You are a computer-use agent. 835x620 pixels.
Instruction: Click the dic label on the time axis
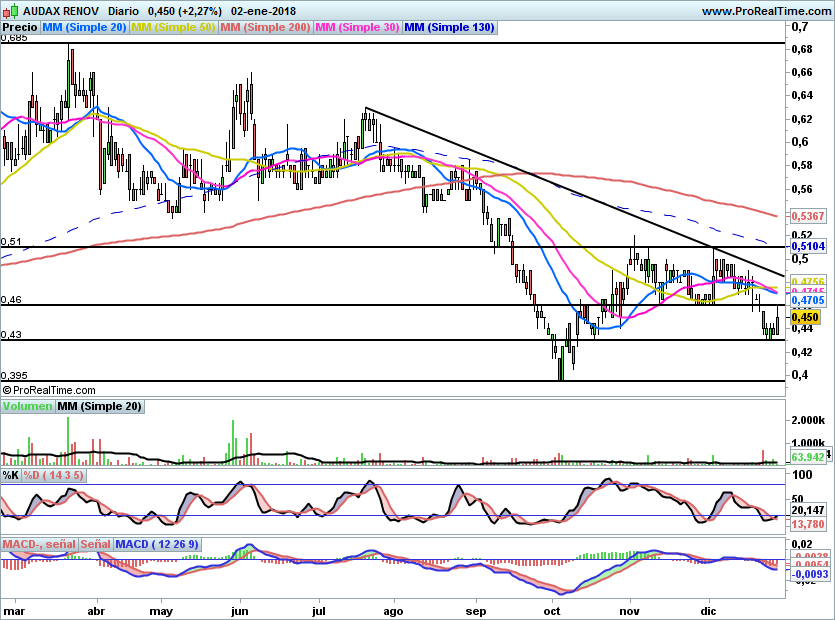click(708, 610)
